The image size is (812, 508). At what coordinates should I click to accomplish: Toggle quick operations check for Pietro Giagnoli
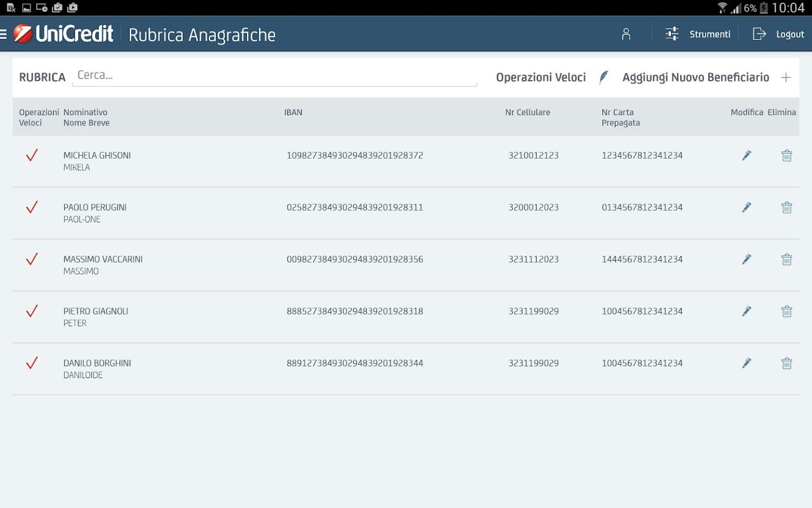coord(32,311)
